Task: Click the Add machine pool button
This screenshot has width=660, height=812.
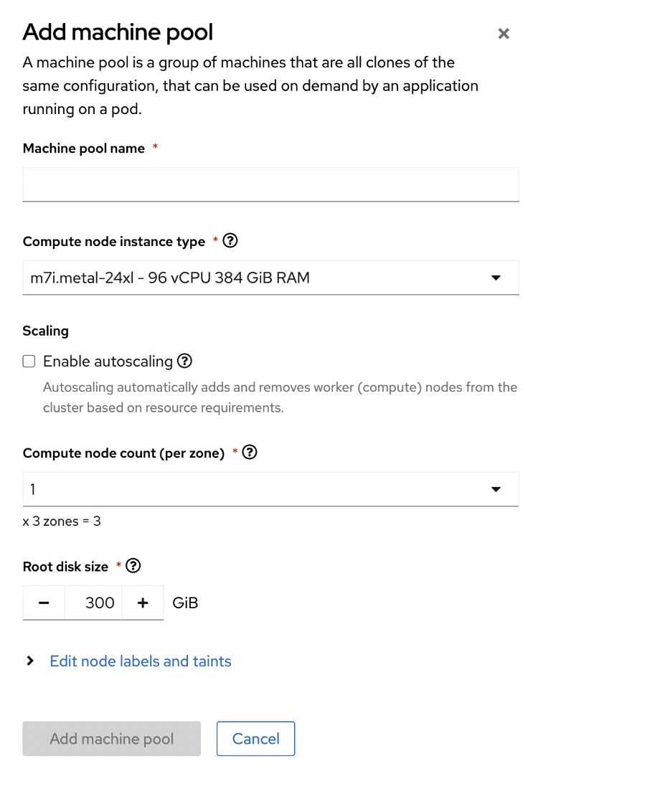Action: click(111, 738)
